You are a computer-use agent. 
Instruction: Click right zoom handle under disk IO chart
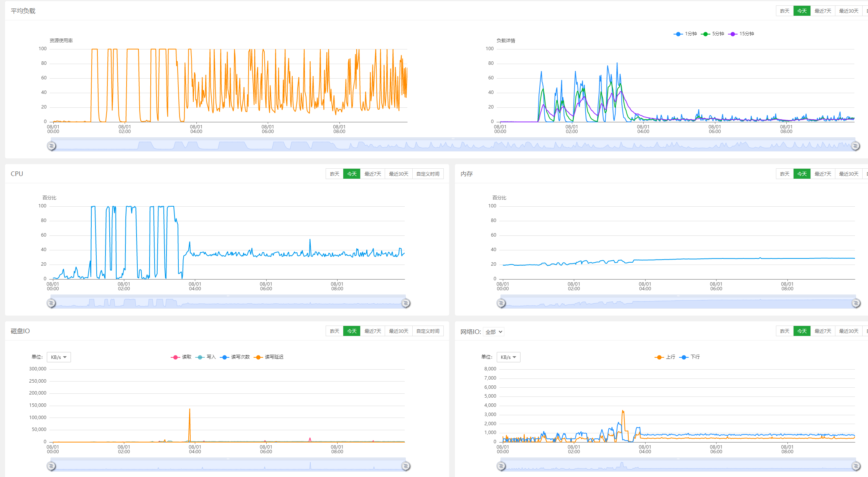point(405,466)
